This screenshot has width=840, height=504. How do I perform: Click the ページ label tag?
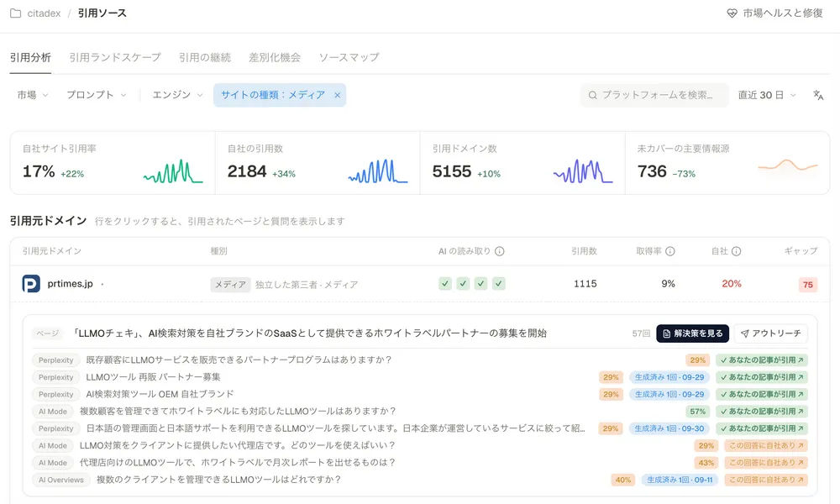47,333
